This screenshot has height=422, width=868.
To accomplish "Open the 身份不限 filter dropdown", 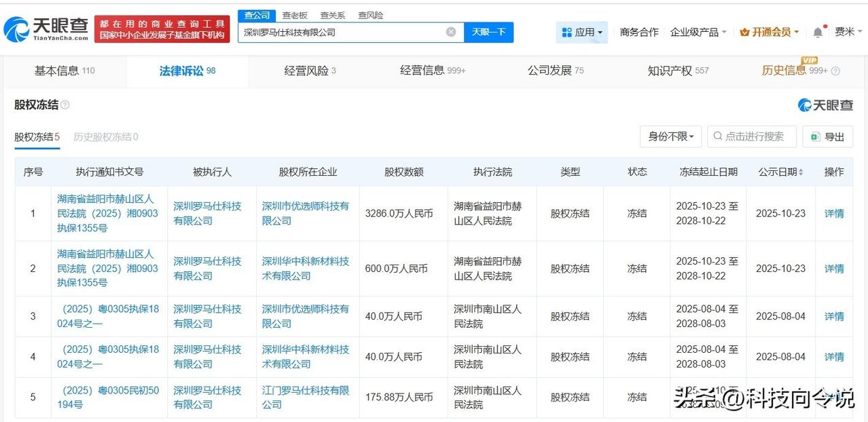I will coord(670,136).
